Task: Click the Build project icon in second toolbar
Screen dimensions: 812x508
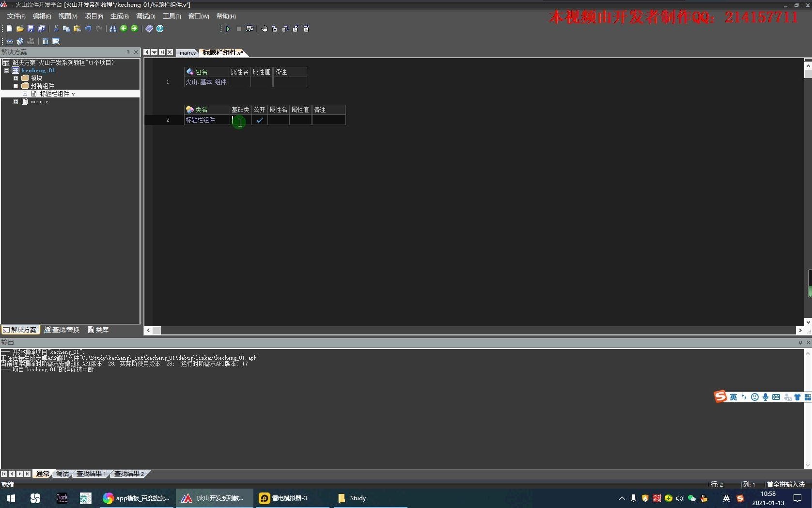Action: tap(10, 42)
